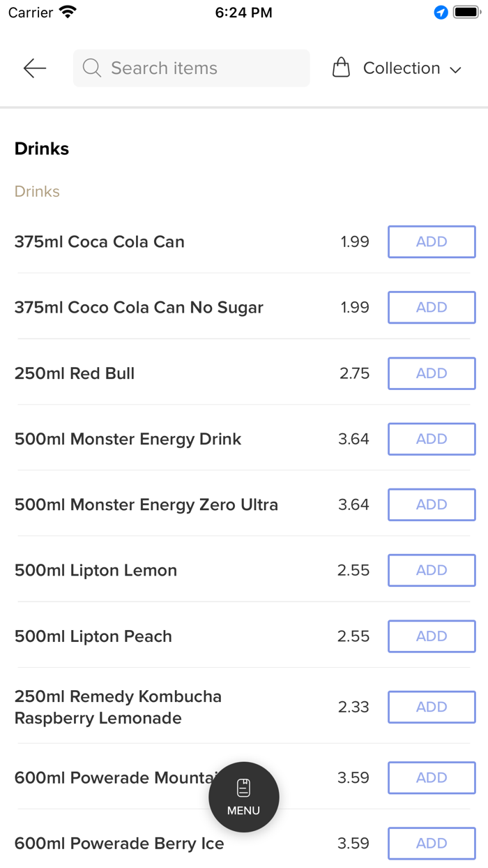Add 500ml Lipton Peach
This screenshot has height=868, width=488.
[431, 636]
